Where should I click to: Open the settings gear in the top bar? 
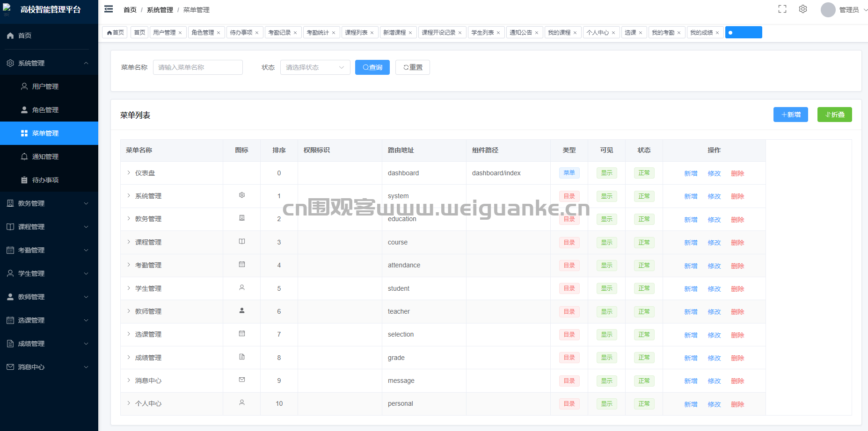pyautogui.click(x=803, y=9)
